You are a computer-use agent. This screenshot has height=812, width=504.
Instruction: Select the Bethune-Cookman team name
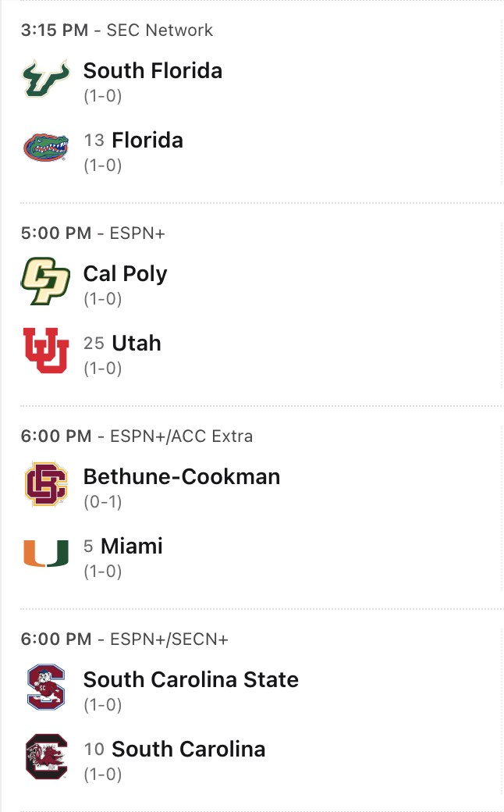tap(182, 477)
